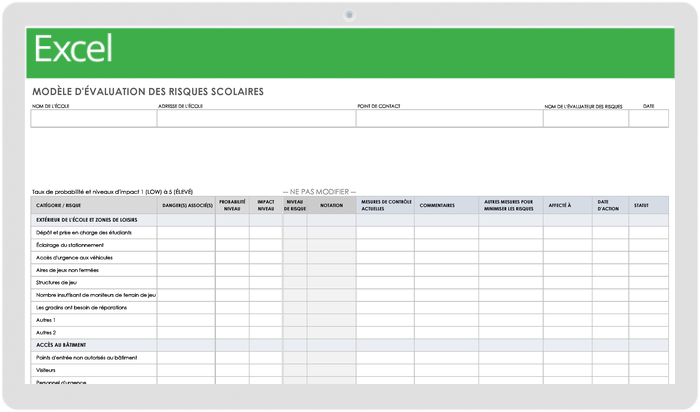Select the PROBABILITÉ NIVEAU header cell
This screenshot has height=412, width=700.
pyautogui.click(x=232, y=205)
